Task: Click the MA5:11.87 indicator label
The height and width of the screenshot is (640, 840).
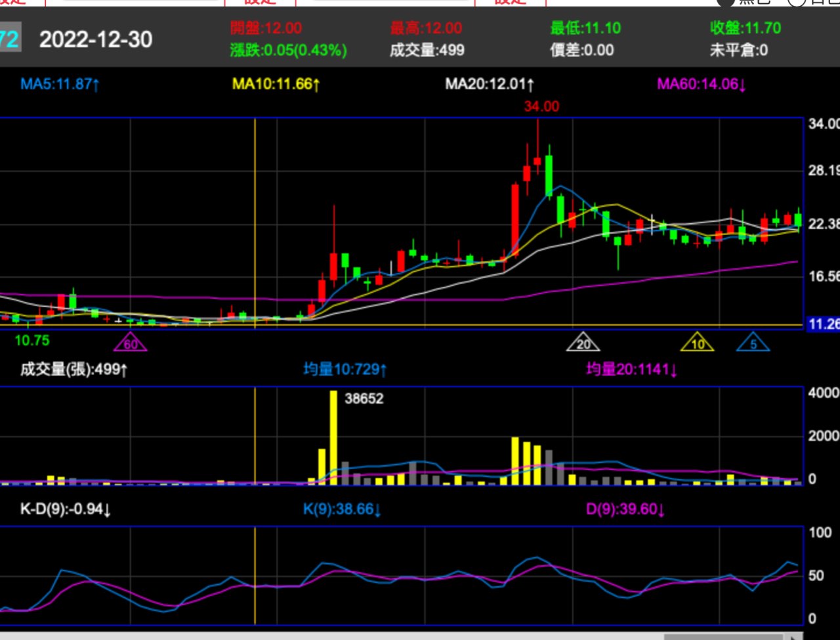Action: pos(60,84)
